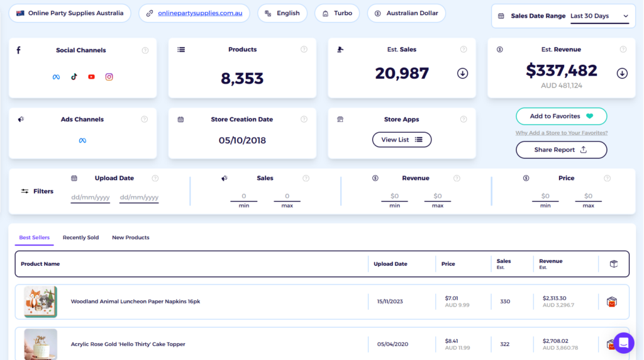Click the Sales Est. column header
The height and width of the screenshot is (360, 644).
(x=504, y=264)
